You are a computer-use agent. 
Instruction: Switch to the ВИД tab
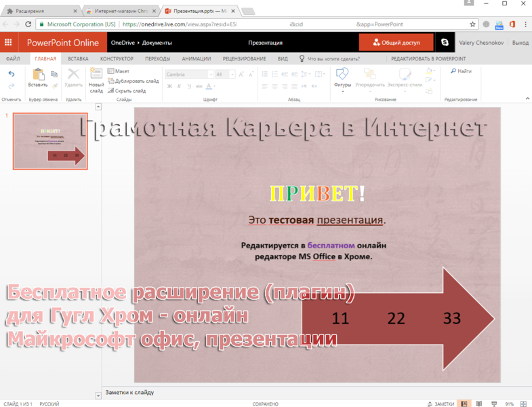click(283, 59)
